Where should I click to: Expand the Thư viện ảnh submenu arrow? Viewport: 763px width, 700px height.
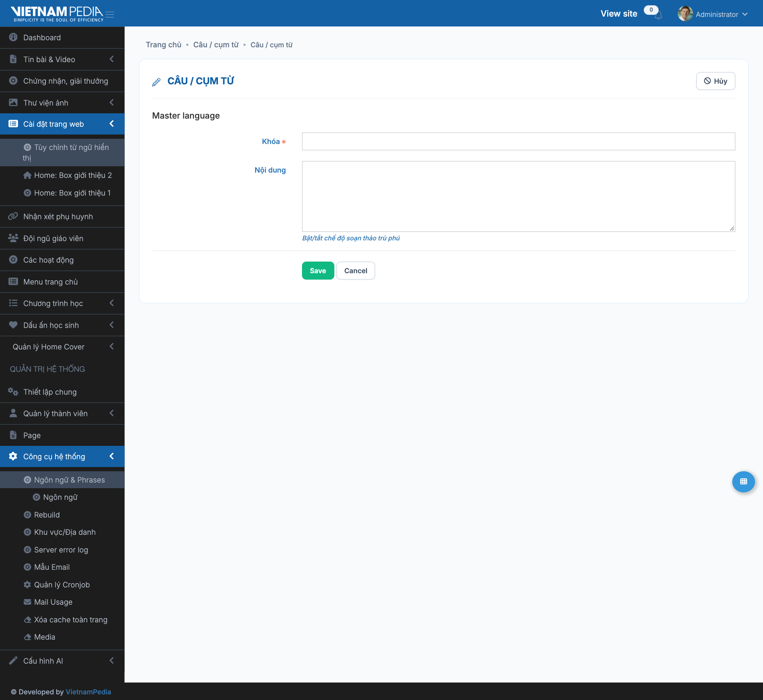(112, 102)
